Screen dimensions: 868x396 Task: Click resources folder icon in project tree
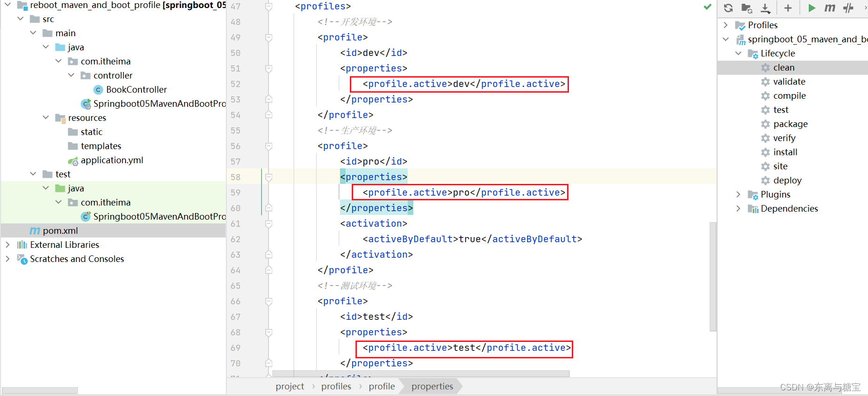(60, 118)
